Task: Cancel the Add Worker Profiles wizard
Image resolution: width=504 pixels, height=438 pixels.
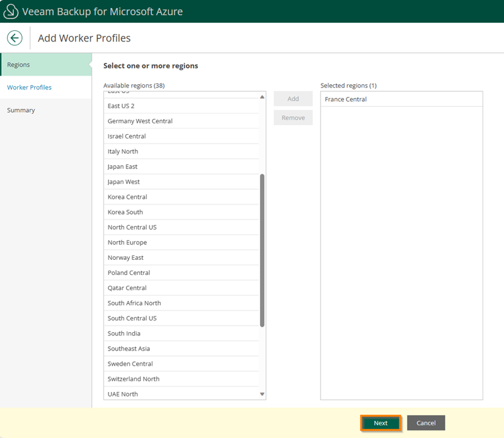Action: tap(426, 423)
